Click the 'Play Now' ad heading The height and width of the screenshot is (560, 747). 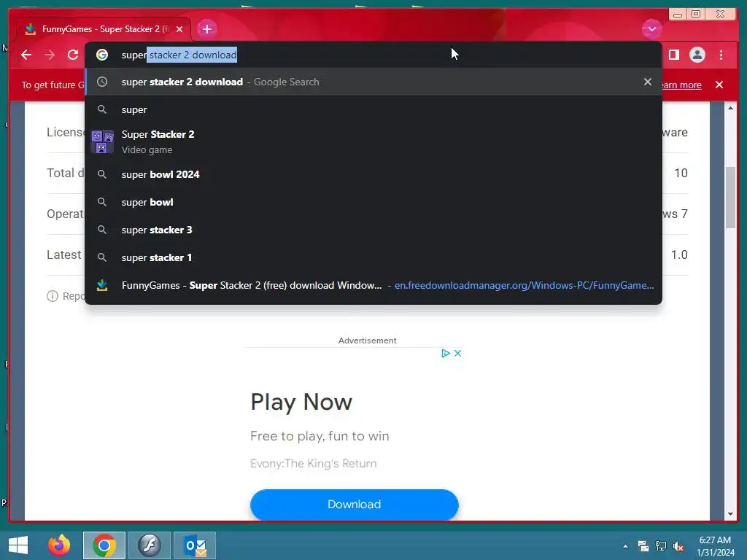point(301,402)
